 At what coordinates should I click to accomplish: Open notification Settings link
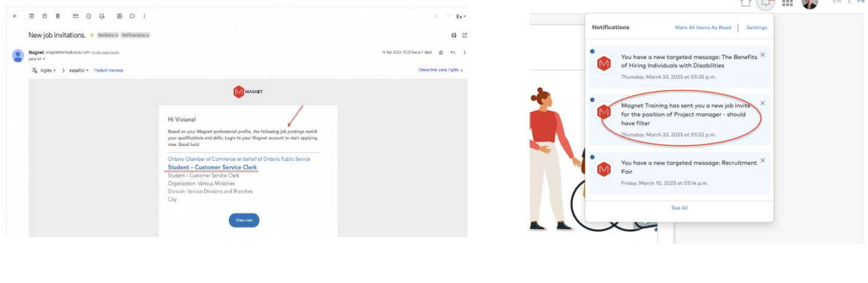[x=756, y=27]
